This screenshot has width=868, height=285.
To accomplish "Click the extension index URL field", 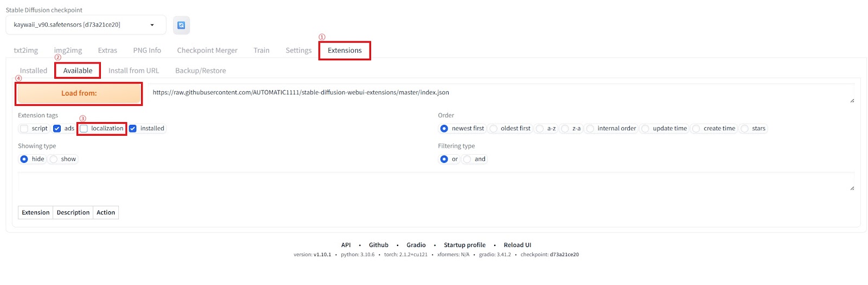I will (x=499, y=93).
